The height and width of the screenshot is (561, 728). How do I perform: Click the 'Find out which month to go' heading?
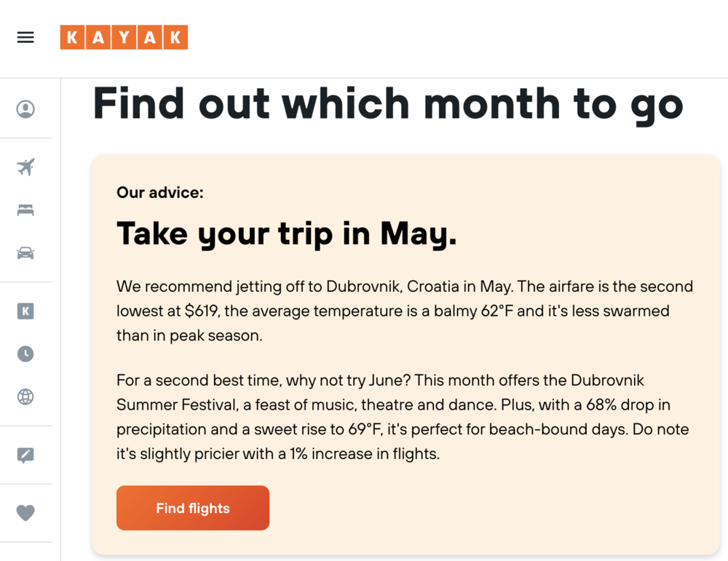tap(388, 105)
